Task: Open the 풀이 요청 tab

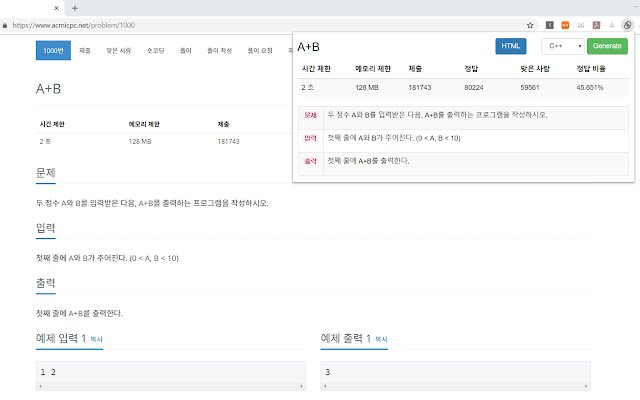Action: point(260,51)
